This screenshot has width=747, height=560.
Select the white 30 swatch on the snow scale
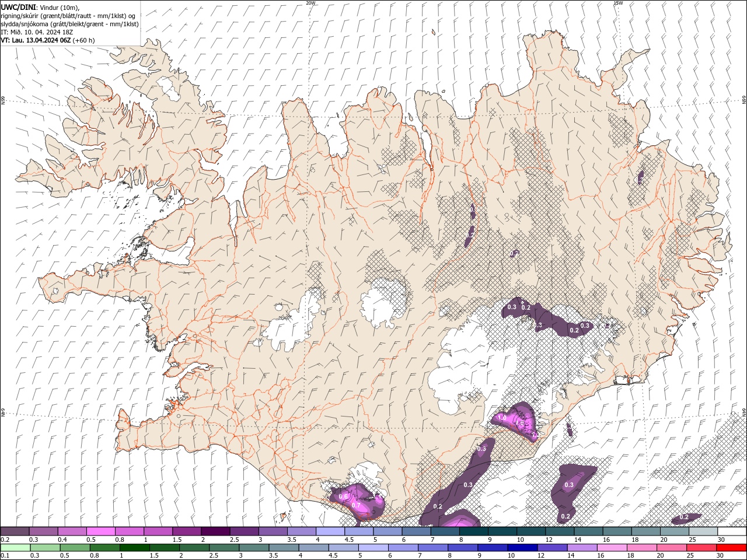[731, 531]
